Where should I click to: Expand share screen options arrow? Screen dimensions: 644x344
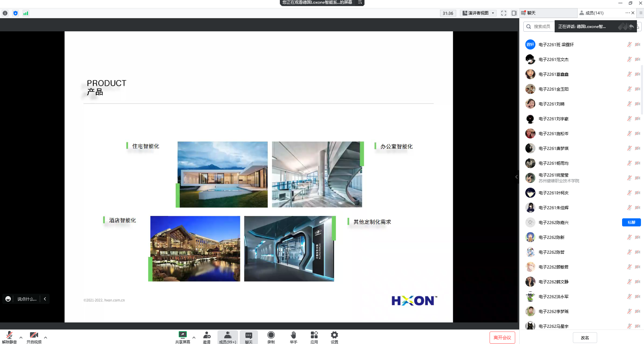point(194,337)
